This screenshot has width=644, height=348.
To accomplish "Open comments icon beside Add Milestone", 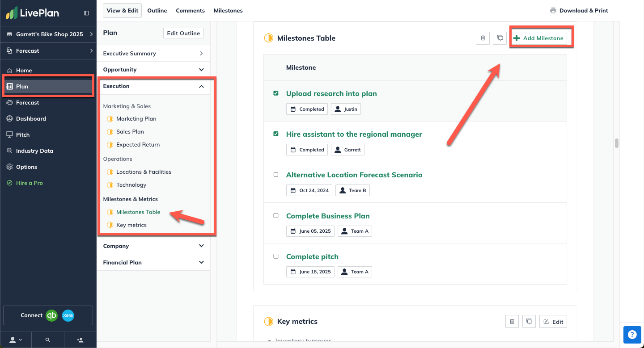I will point(500,38).
